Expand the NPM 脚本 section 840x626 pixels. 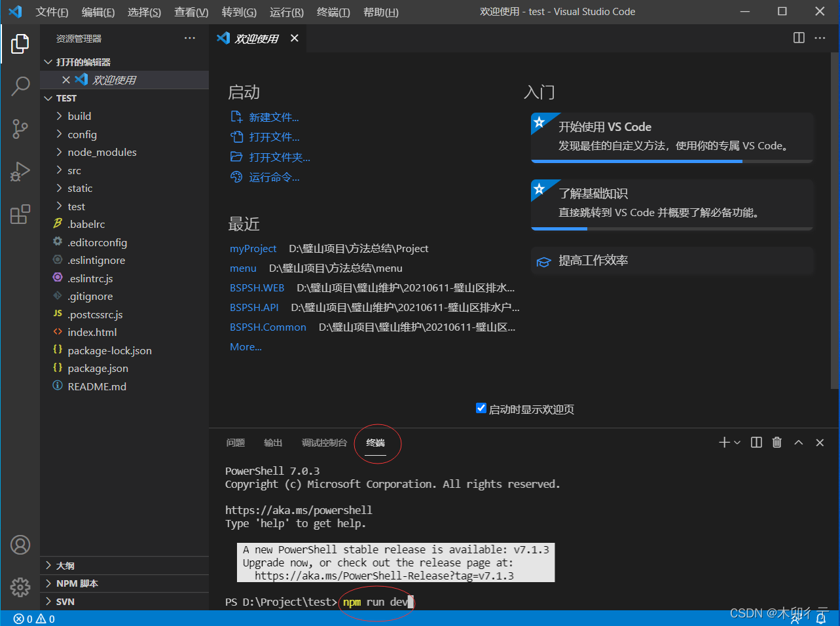coord(124,583)
